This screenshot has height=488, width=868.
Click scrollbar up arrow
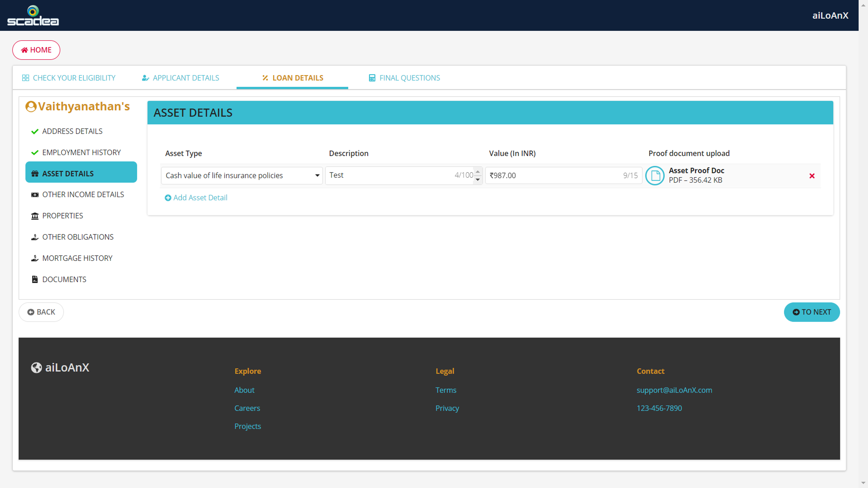pyautogui.click(x=863, y=5)
